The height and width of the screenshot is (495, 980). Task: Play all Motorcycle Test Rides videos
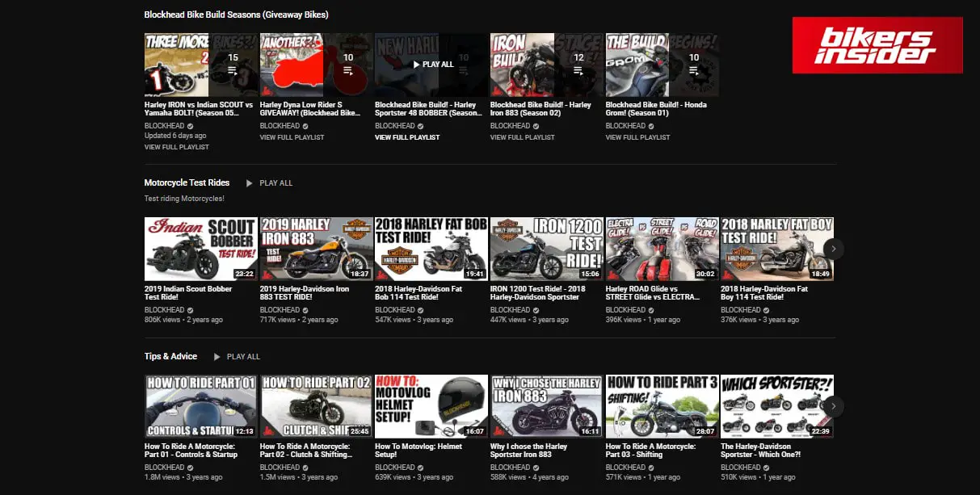(270, 183)
